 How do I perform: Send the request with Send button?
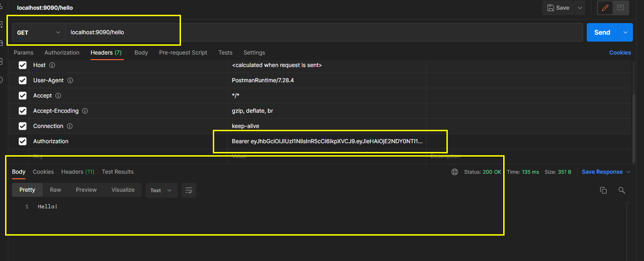tap(602, 32)
